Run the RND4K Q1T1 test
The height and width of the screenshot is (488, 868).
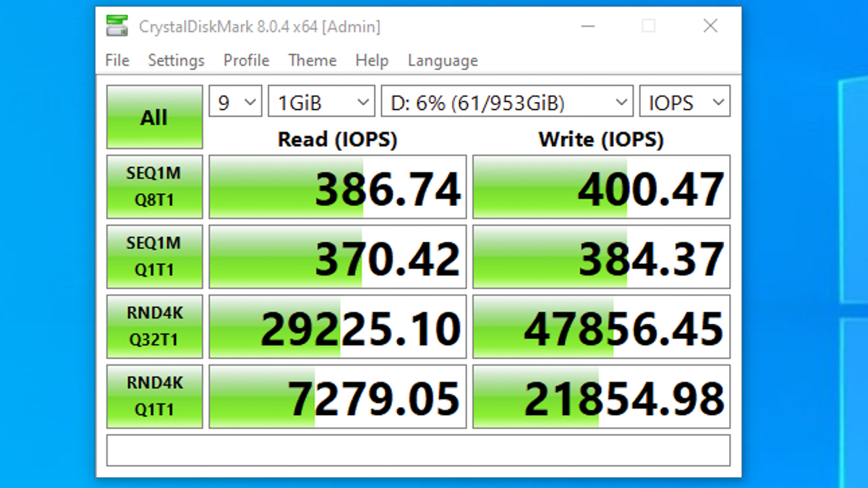coord(154,396)
